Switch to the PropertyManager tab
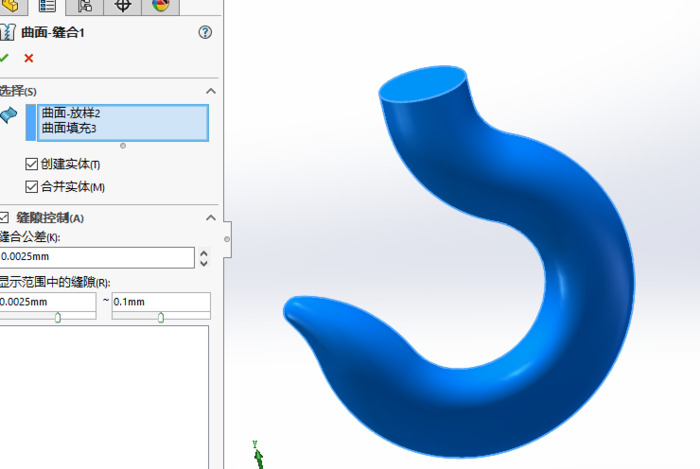This screenshot has height=469, width=700. (x=47, y=6)
